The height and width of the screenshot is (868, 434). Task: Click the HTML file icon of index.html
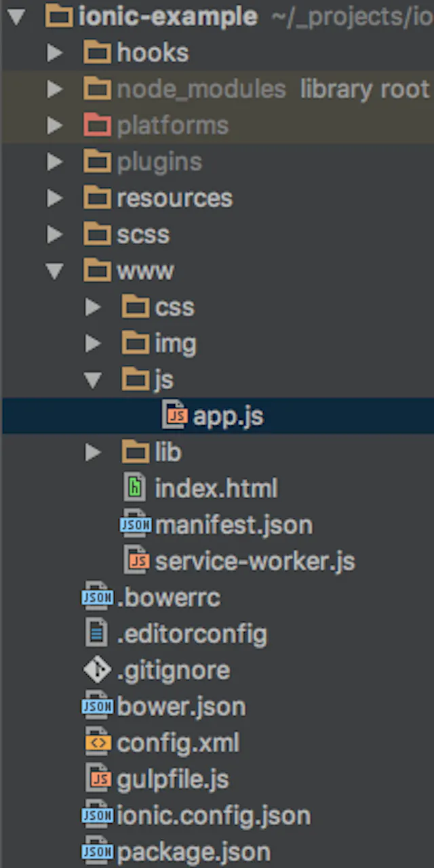[136, 488]
